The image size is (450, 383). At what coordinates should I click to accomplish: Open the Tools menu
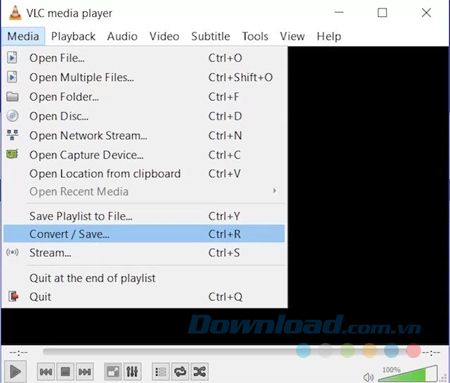[255, 36]
